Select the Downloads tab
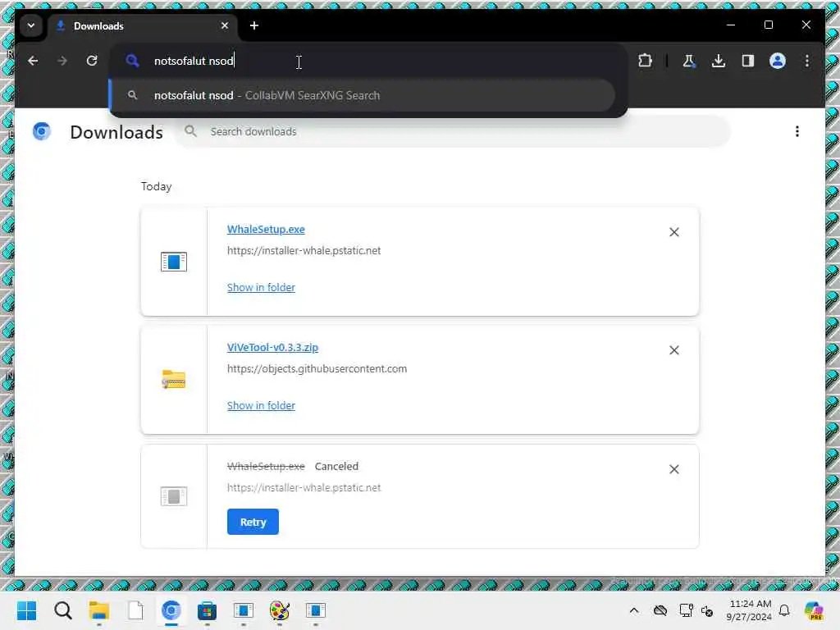840x630 pixels. tap(142, 25)
